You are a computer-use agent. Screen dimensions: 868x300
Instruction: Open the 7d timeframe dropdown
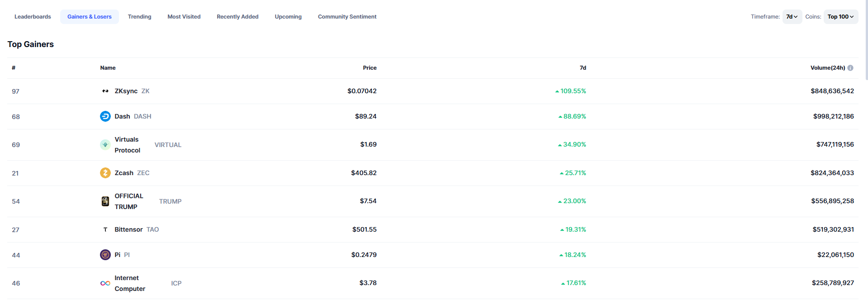(x=792, y=17)
